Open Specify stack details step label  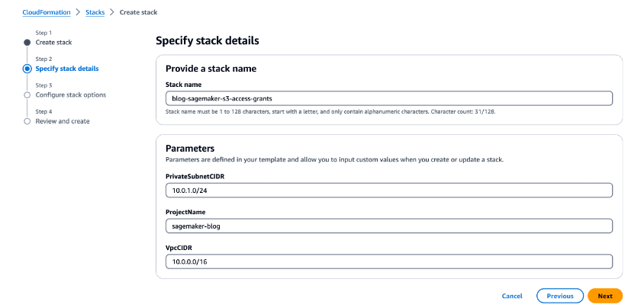[x=67, y=69]
